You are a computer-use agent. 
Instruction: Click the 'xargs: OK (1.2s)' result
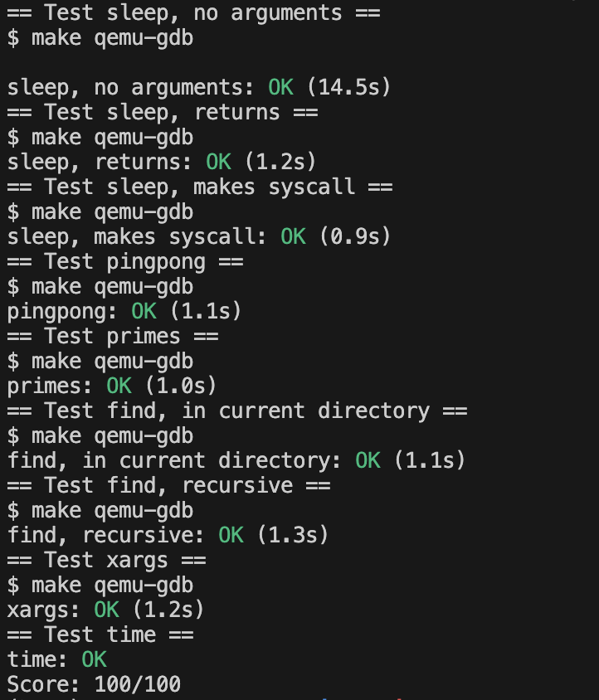(x=105, y=610)
